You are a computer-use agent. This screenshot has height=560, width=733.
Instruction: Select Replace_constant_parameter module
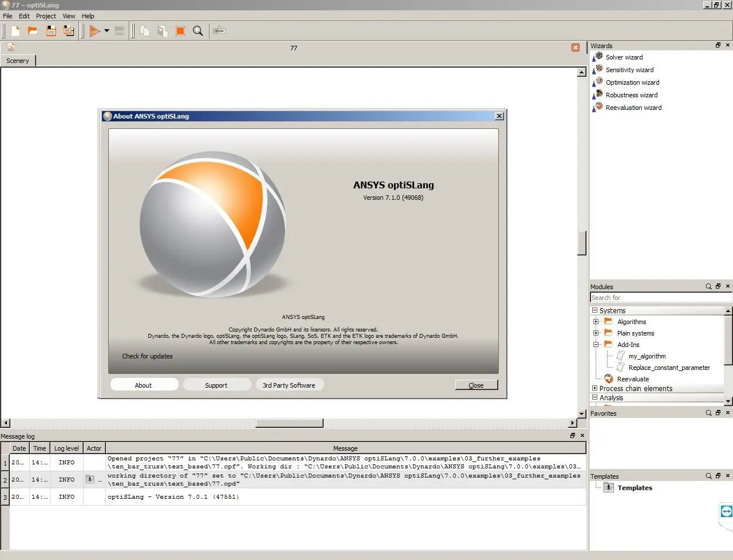pos(669,368)
